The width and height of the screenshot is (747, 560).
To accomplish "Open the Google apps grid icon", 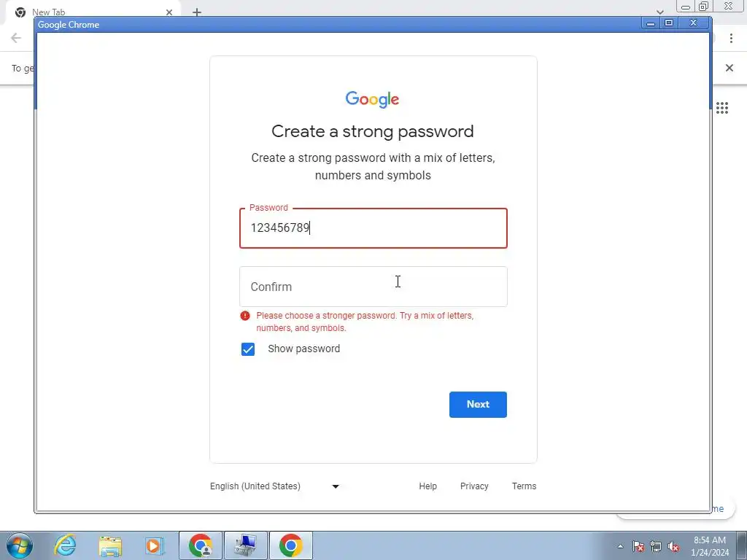I will coord(722,108).
